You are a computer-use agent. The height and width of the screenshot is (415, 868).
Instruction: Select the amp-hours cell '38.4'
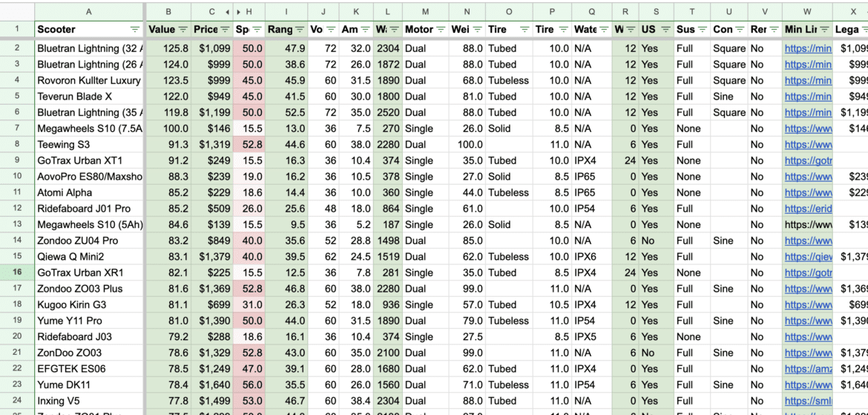[356, 401]
